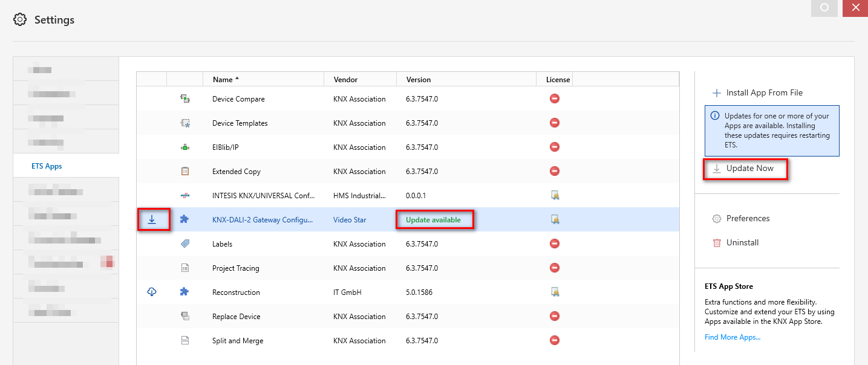Click the Device Compare app icon
The image size is (868, 365).
(x=184, y=99)
